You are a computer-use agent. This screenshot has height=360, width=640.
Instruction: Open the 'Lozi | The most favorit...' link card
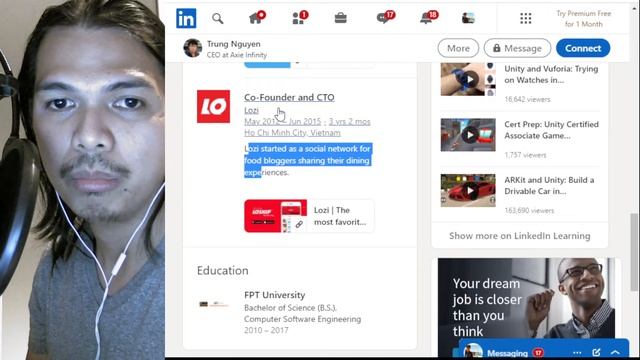(x=309, y=216)
